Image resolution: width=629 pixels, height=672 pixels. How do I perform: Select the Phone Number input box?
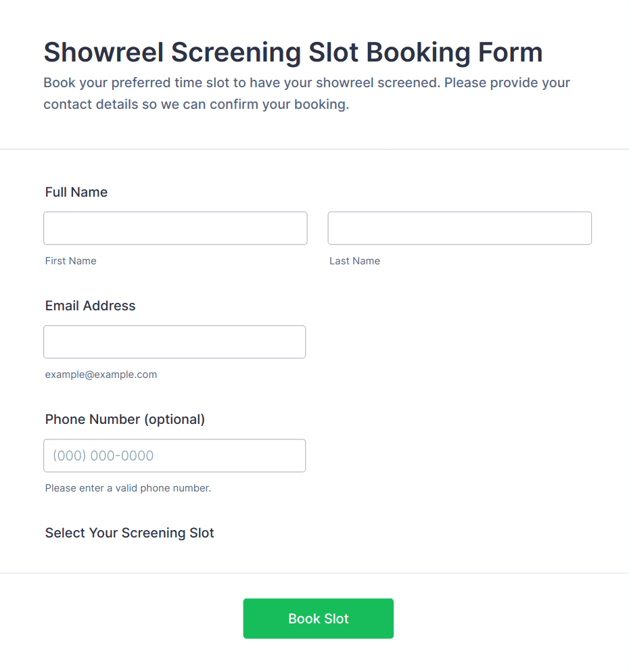pos(174,456)
